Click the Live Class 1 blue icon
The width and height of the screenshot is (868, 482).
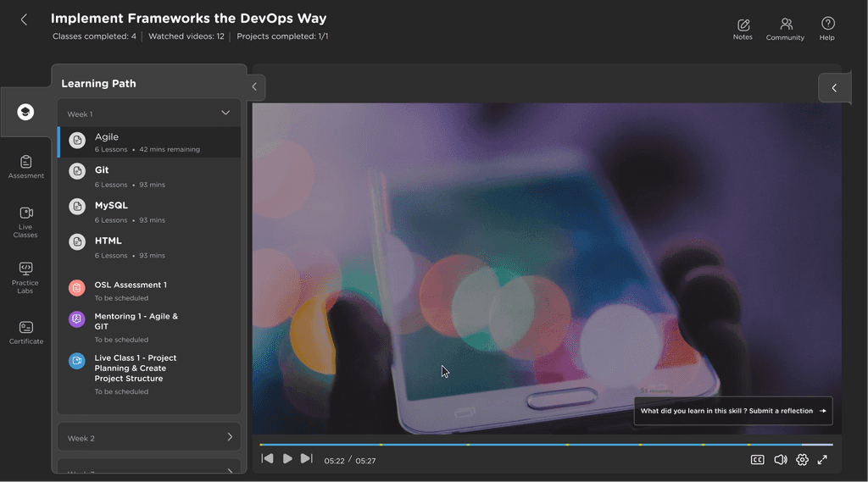click(x=77, y=361)
